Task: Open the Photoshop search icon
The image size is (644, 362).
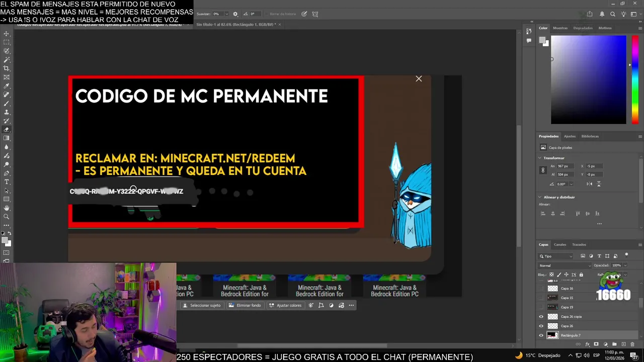Action: click(x=612, y=14)
